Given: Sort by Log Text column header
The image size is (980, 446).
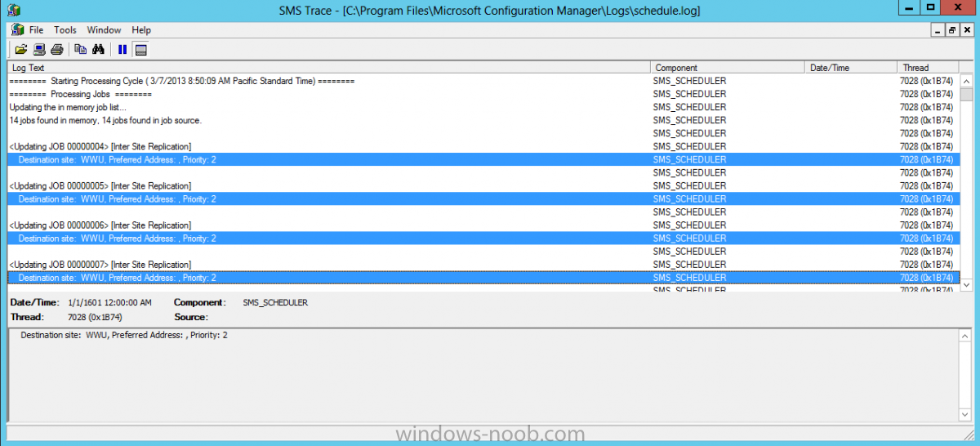Looking at the screenshot, I should tap(329, 68).
